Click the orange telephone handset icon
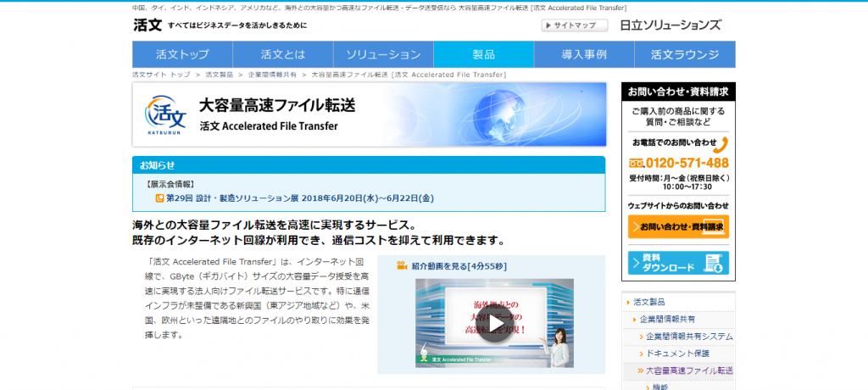This screenshot has width=868, height=390. (721, 144)
